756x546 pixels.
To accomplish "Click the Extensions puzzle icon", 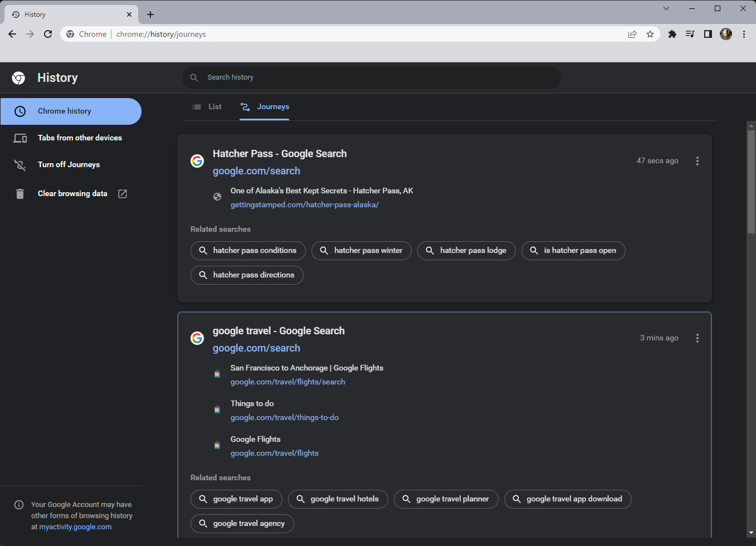I will pos(672,34).
